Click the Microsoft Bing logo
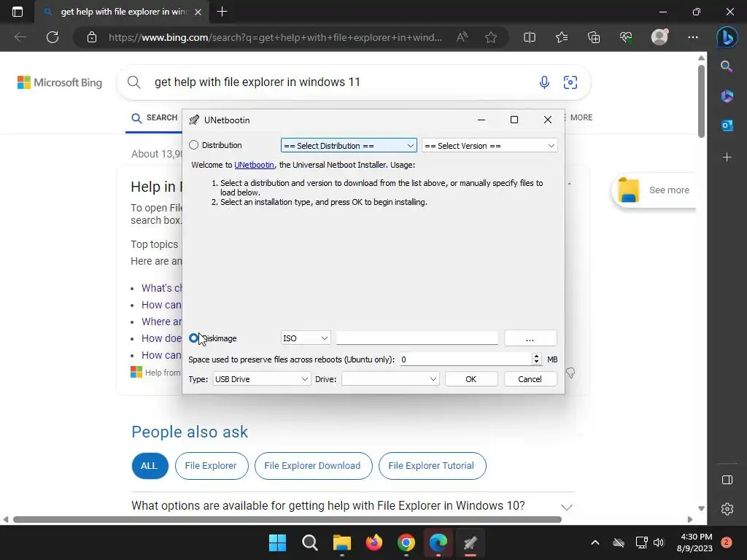This screenshot has height=560, width=747. [60, 82]
